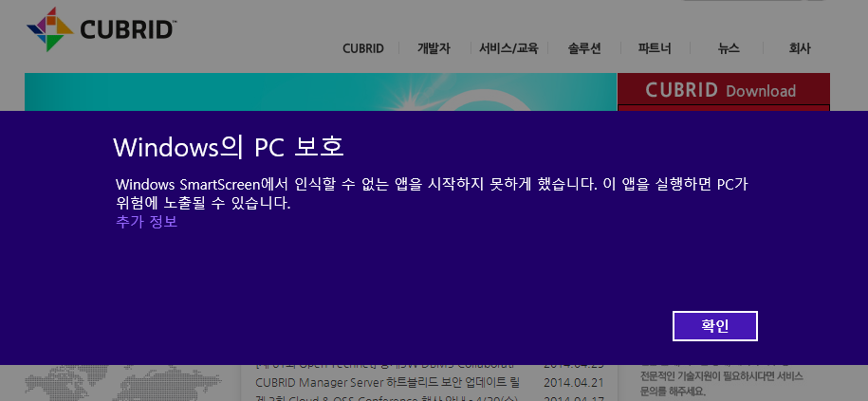Open the 솔루션 menu item
868x401 pixels.
[x=584, y=48]
